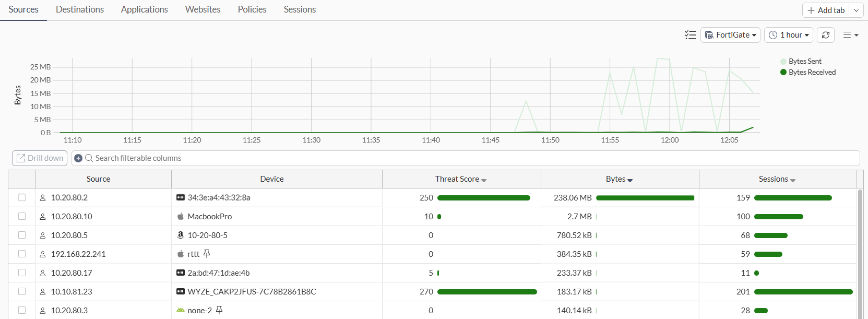Click the WYZE_CAKP2JFUS-7C78B2861B8C device name
This screenshot has height=319, width=868.
click(252, 292)
